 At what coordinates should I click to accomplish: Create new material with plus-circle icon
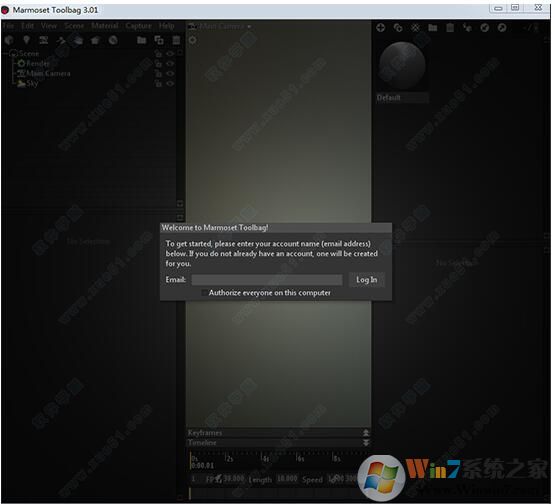(381, 28)
